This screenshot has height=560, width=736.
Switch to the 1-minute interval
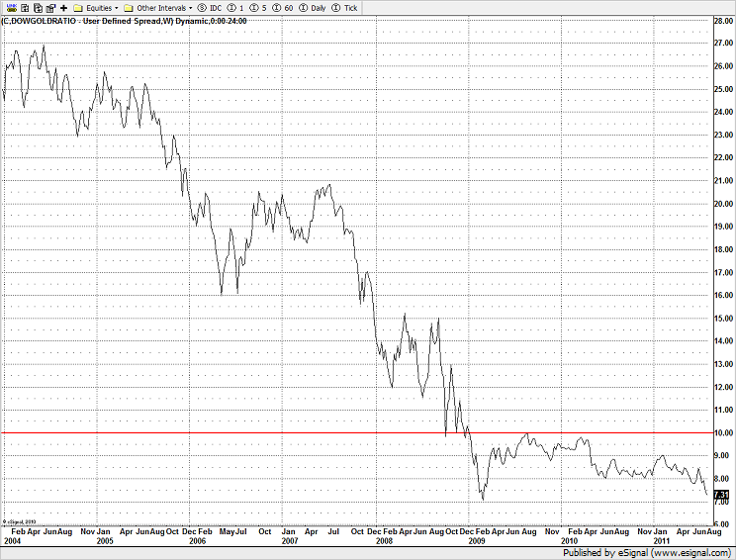235,8
